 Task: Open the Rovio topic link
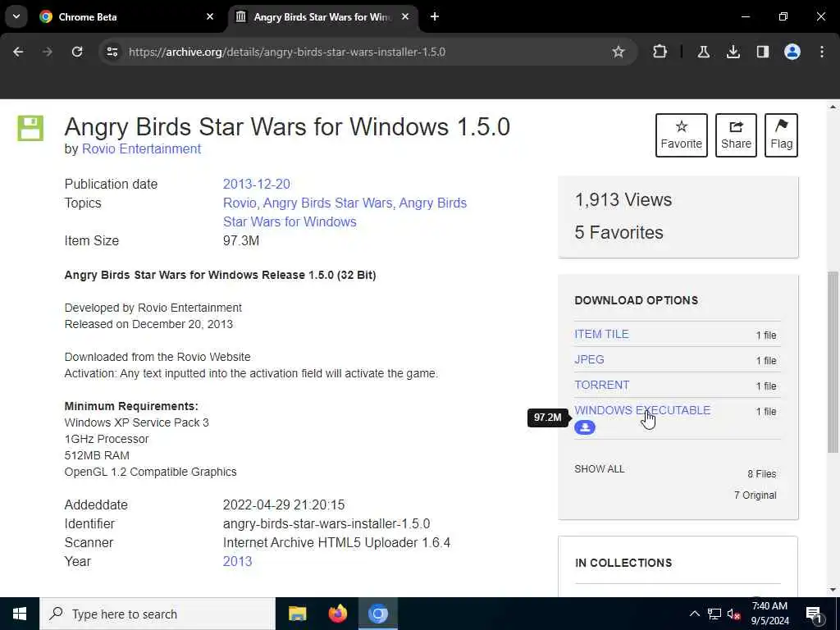(x=240, y=203)
